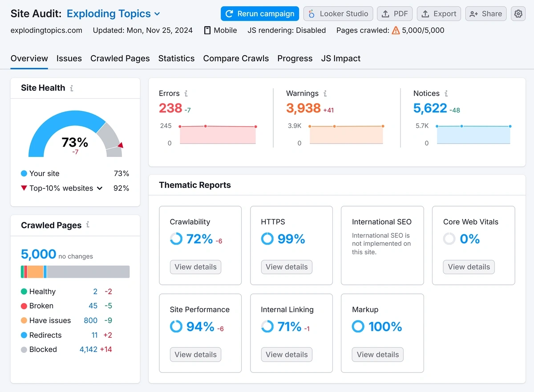Click the Have issues count 800
The height and width of the screenshot is (392, 534).
(x=91, y=320)
